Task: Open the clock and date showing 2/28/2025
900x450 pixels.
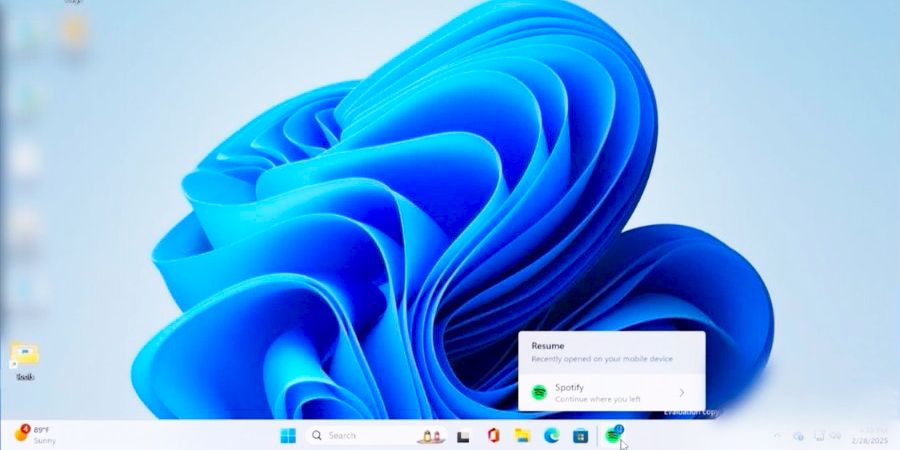Action: 869,436
